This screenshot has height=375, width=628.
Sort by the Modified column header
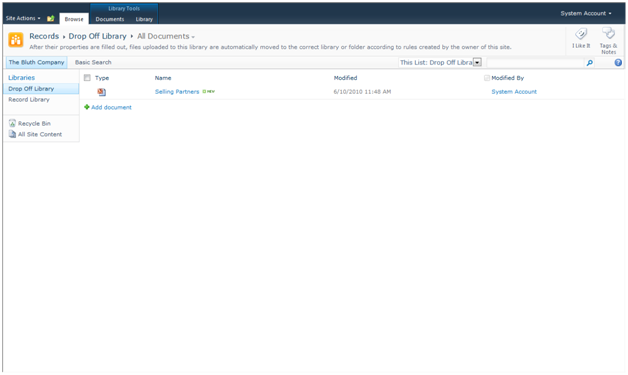[345, 78]
